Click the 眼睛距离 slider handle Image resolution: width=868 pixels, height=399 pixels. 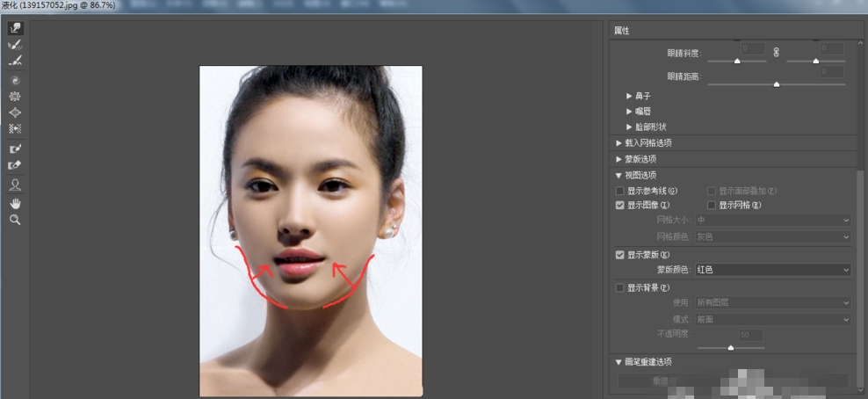777,84
